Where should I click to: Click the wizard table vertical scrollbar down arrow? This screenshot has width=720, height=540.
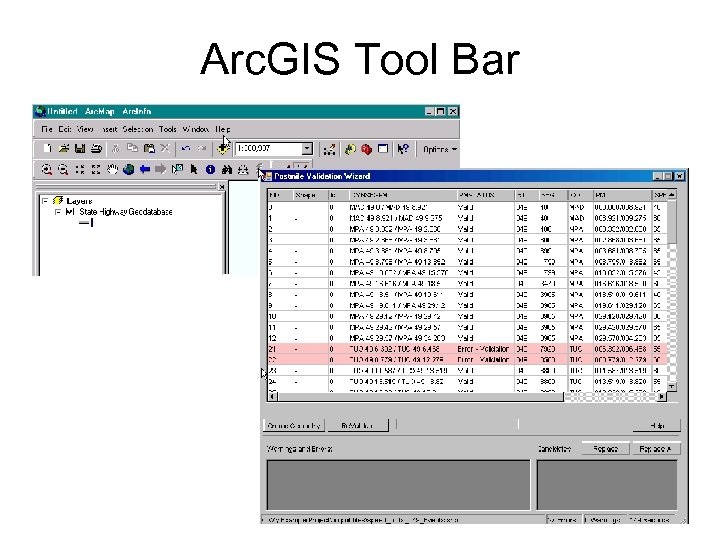point(671,387)
